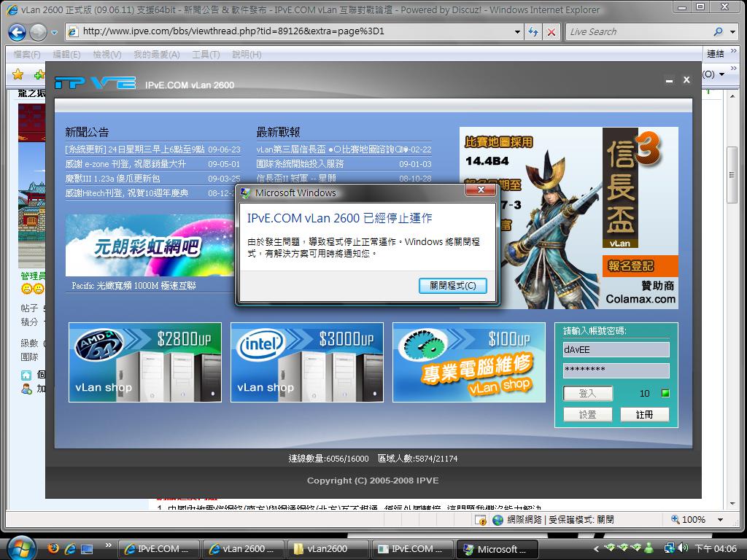Open the 說明(H) menu
This screenshot has width=747, height=560.
[x=247, y=54]
